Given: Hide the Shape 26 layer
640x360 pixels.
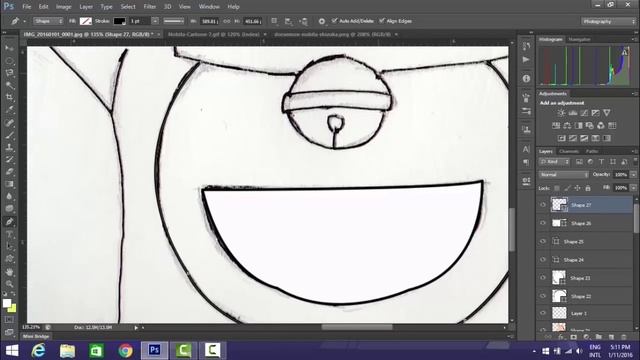Looking at the screenshot, I should (543, 223).
